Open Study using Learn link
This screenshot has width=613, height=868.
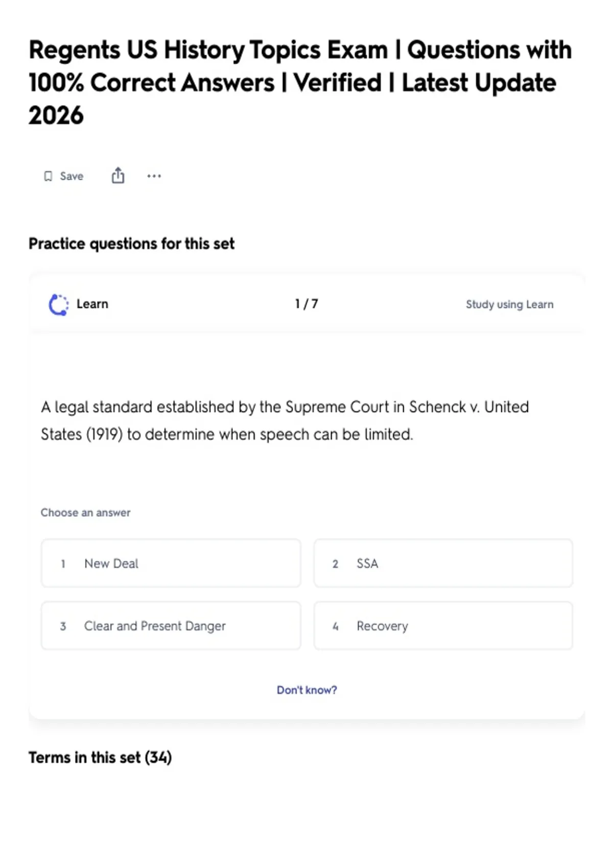[x=509, y=304]
